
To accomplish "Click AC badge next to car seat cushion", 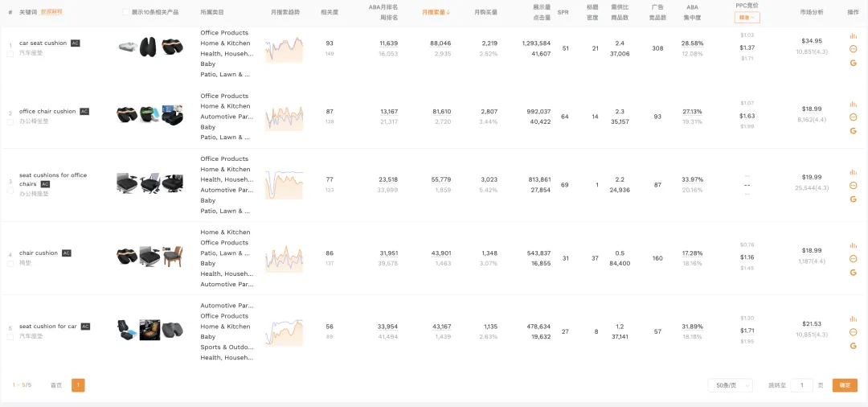I will [x=76, y=43].
